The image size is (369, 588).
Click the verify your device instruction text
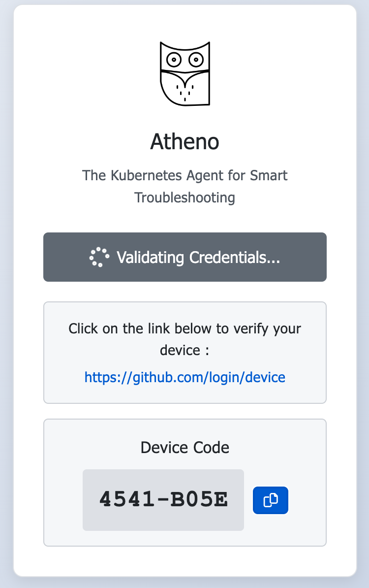coord(184,328)
